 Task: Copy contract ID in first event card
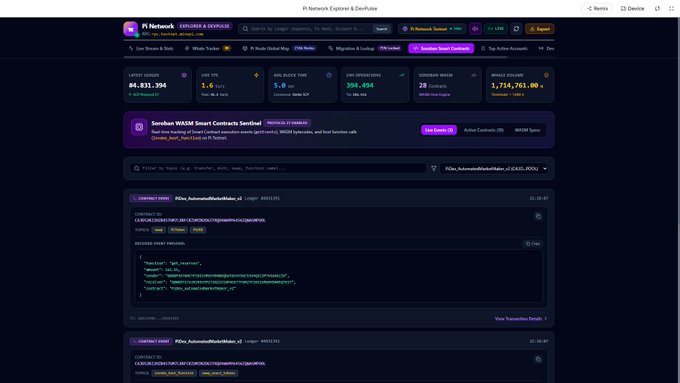coord(538,216)
